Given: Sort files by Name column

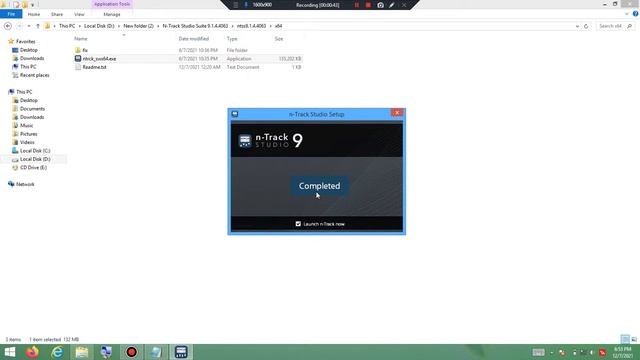Looking at the screenshot, I should (x=81, y=39).
